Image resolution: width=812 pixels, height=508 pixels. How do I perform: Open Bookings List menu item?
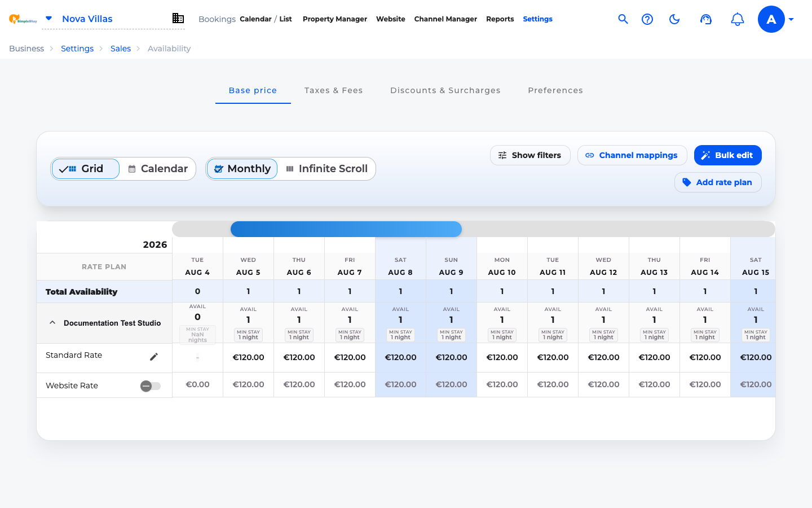(x=285, y=19)
